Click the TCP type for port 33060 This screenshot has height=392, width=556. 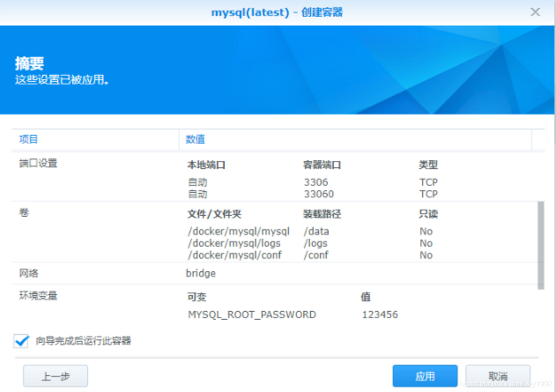[429, 194]
